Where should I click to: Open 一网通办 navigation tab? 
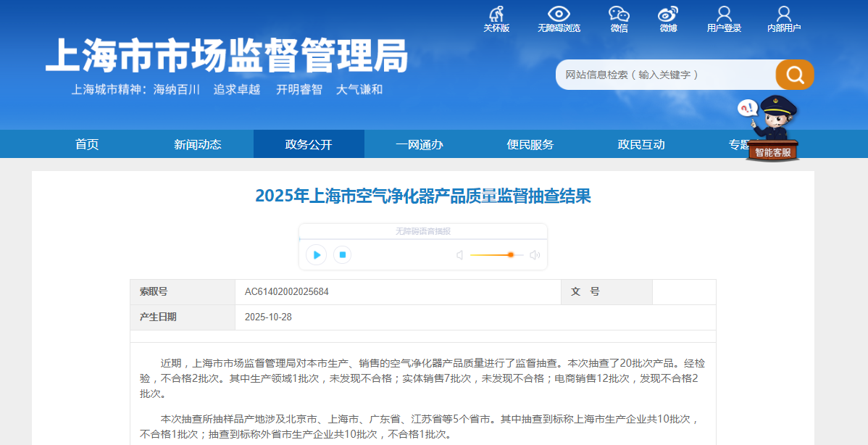click(x=420, y=144)
